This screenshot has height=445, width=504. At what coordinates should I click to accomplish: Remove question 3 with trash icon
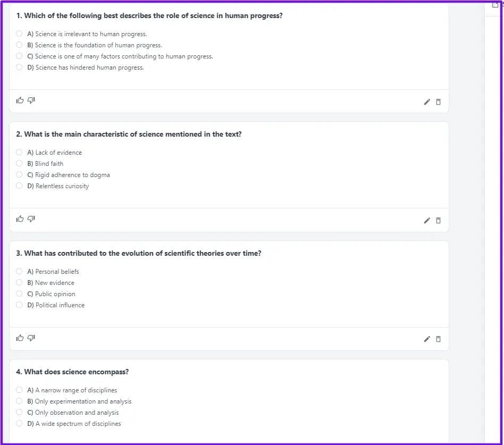coord(438,339)
